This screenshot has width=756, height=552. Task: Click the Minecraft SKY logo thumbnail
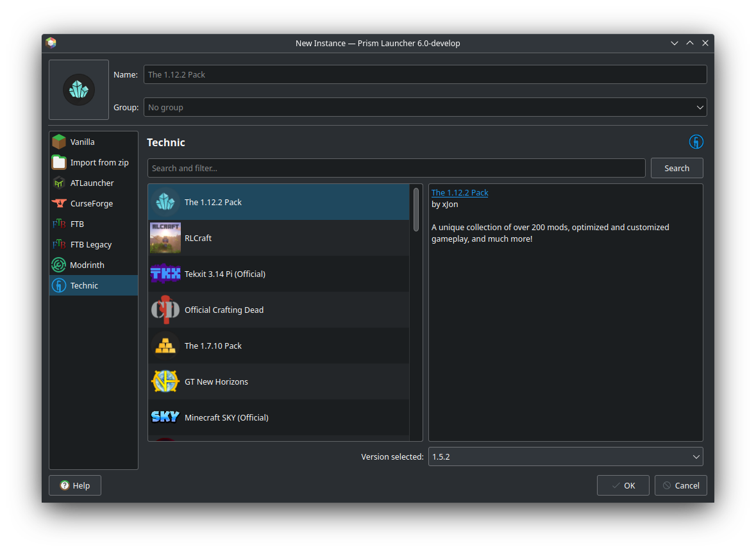(165, 417)
